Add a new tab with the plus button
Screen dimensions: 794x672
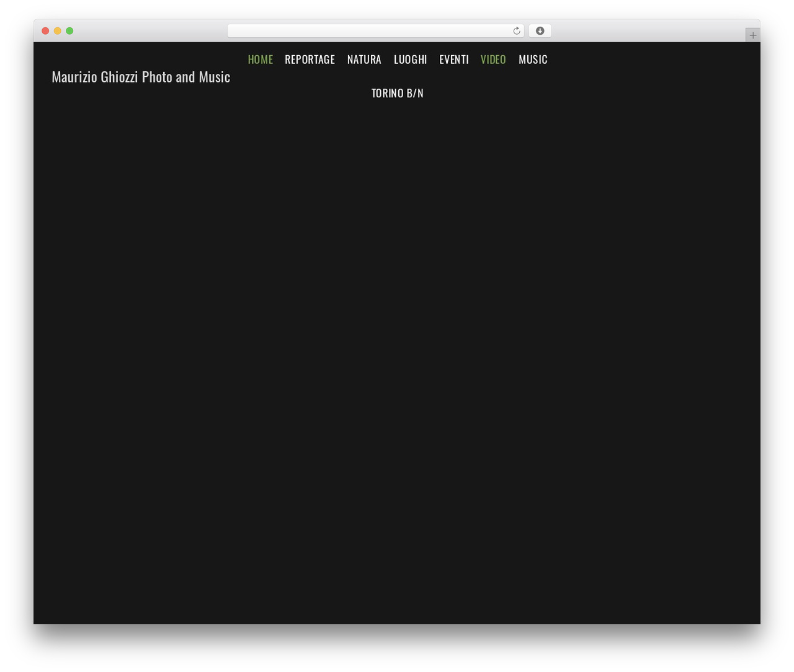(x=752, y=35)
